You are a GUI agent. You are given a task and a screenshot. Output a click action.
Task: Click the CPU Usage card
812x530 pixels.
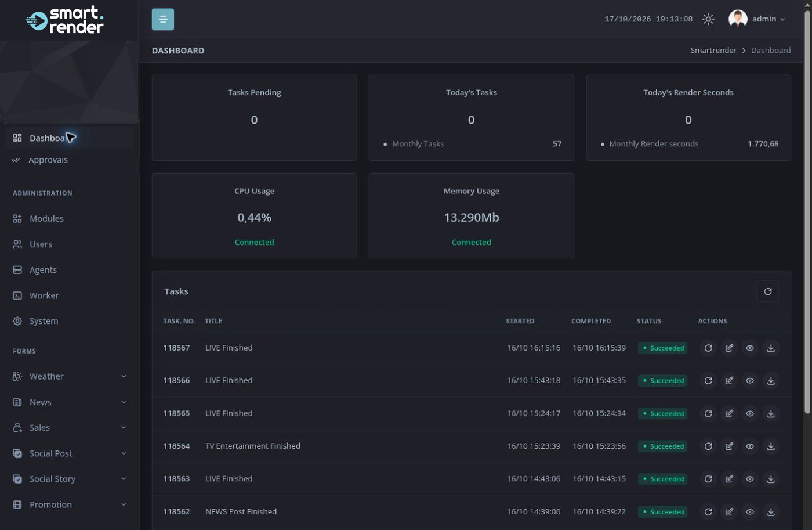coord(254,215)
